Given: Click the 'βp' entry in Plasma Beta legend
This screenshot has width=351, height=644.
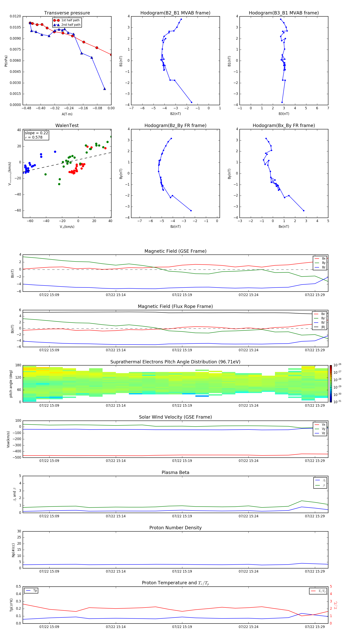Looking at the screenshot, I should pyautogui.click(x=320, y=480).
